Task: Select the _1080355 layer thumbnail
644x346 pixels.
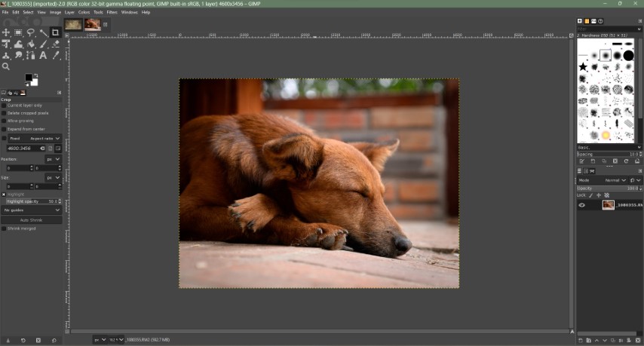Action: click(609, 205)
